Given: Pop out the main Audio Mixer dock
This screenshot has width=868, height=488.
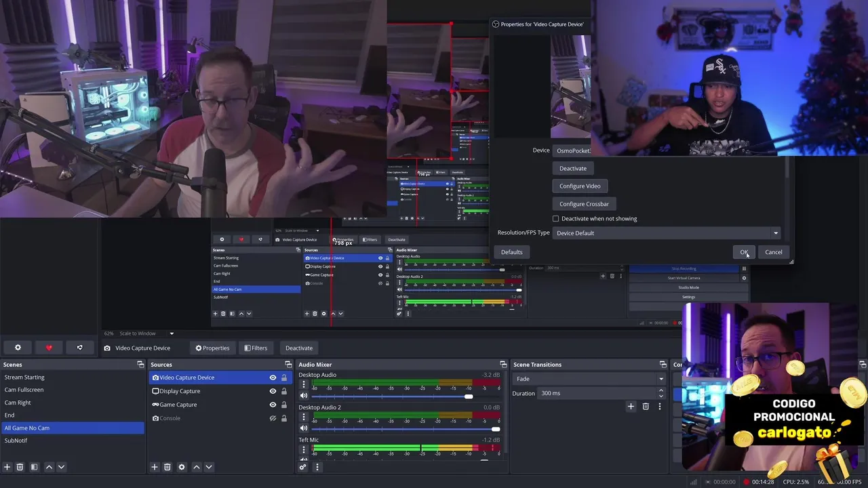Looking at the screenshot, I should [x=503, y=365].
